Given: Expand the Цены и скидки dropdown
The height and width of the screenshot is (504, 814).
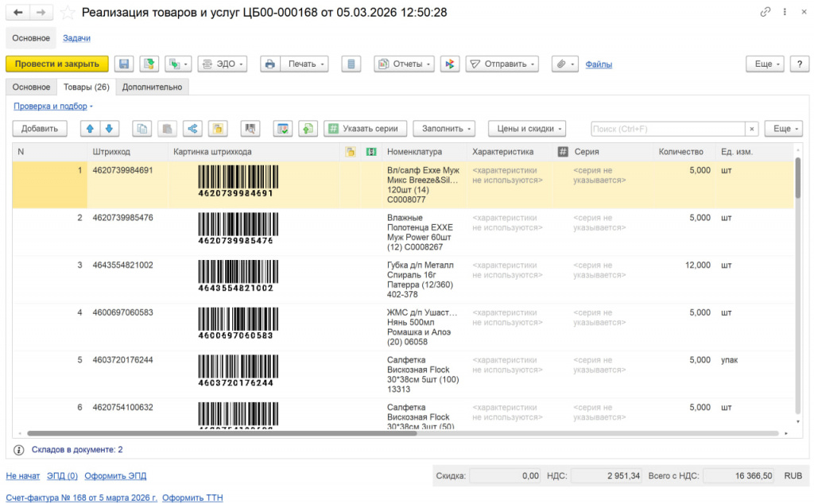Looking at the screenshot, I should point(528,129).
